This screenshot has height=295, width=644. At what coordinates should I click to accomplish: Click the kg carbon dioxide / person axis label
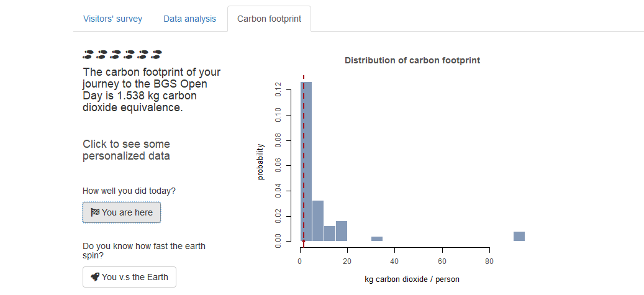(412, 279)
